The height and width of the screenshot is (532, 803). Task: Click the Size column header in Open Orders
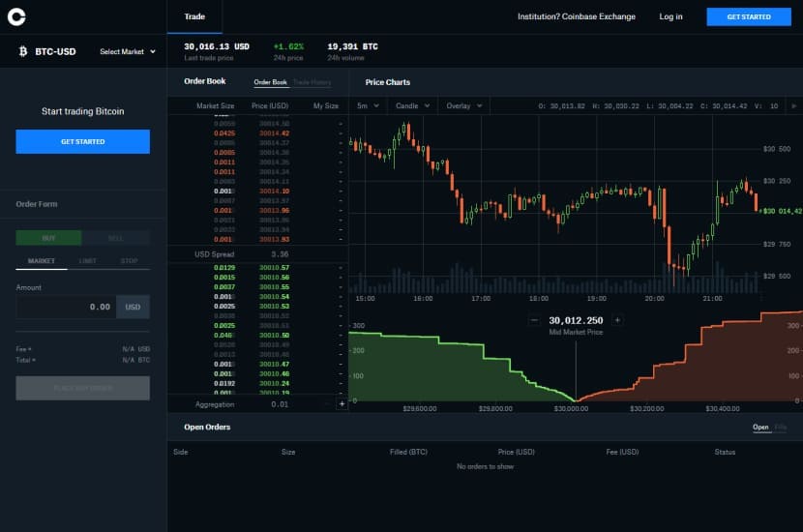(x=288, y=452)
